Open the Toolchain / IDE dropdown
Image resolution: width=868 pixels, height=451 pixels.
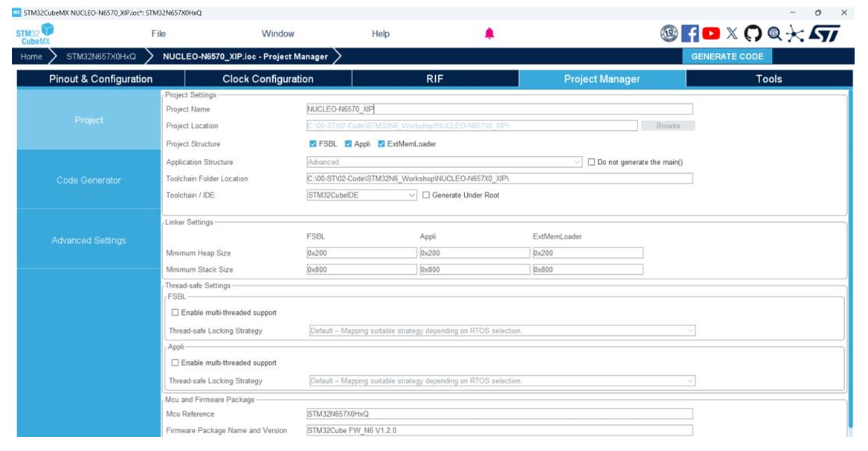361,195
